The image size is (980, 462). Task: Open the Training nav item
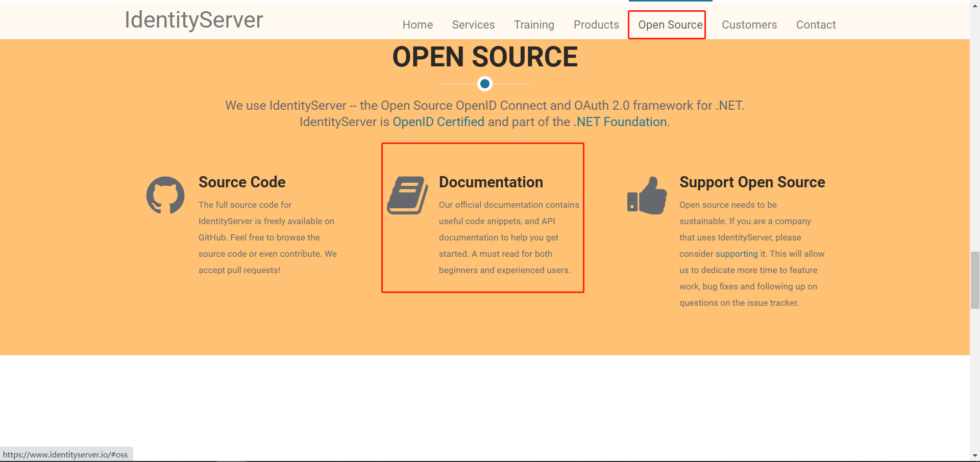(534, 25)
